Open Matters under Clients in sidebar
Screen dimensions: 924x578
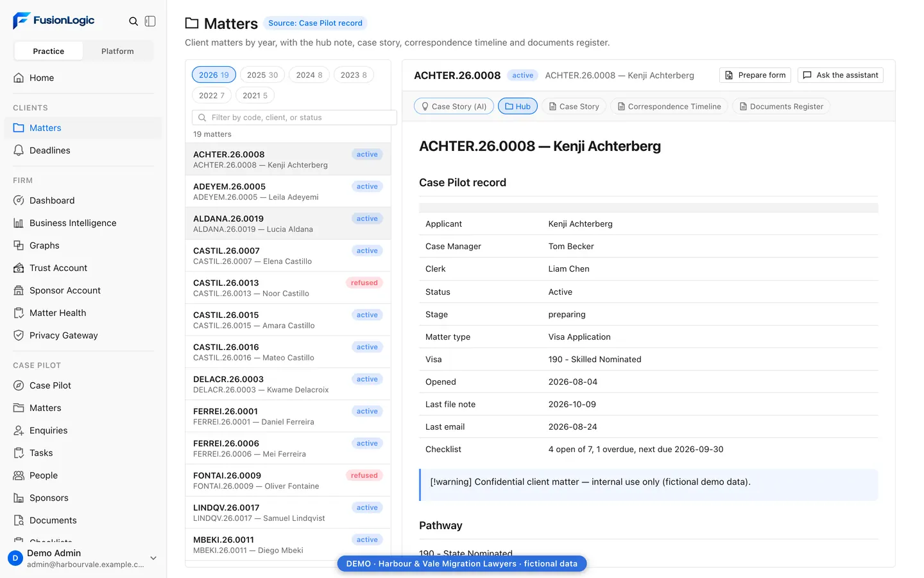pos(83,128)
